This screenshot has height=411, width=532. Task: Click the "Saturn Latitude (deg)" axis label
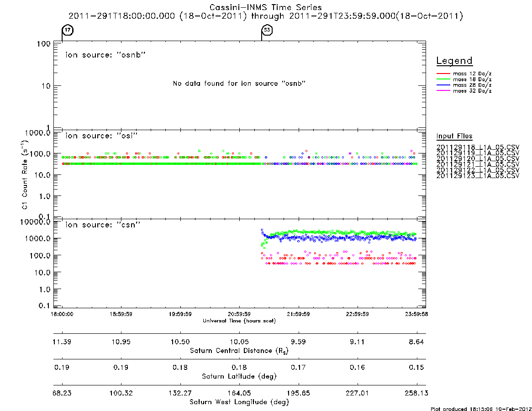(x=239, y=376)
